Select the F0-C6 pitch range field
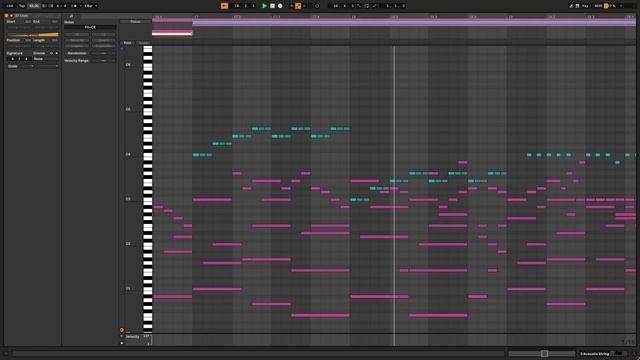Image resolution: width=640 pixels, height=360 pixels. coord(90,27)
